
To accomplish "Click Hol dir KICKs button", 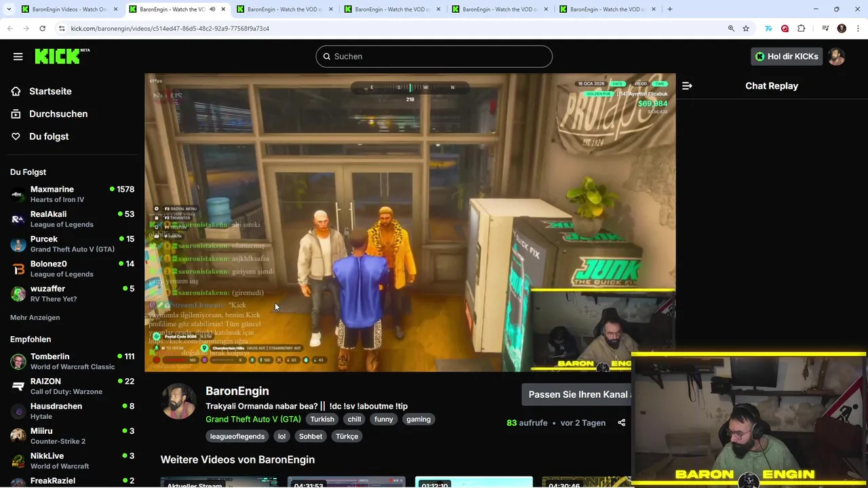I will click(786, 56).
